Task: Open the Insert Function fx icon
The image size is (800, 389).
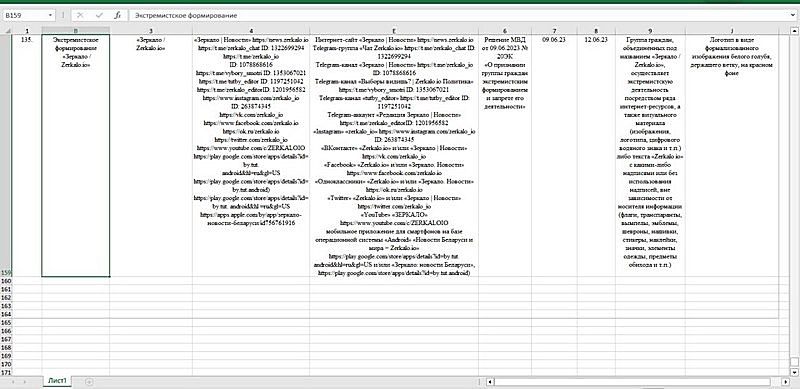Action: click(117, 15)
